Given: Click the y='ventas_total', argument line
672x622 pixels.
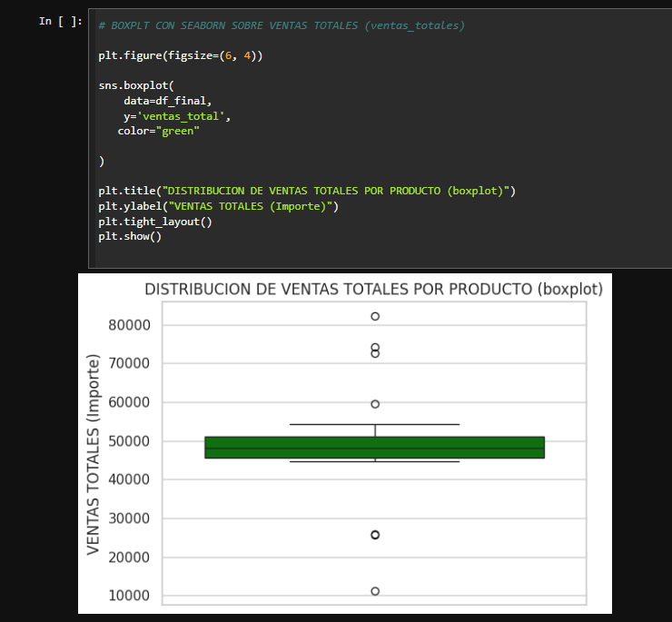Looking at the screenshot, I should point(177,116).
